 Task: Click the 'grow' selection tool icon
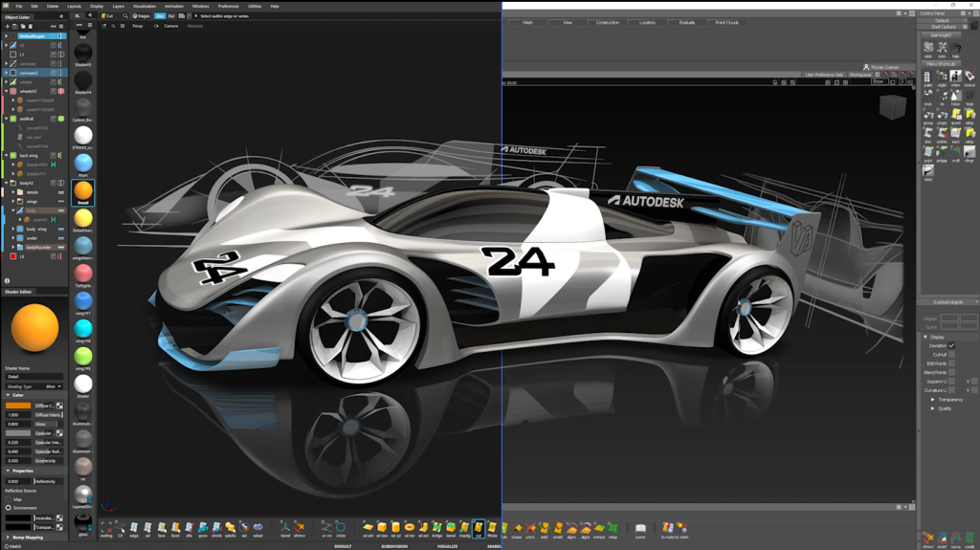[203, 527]
